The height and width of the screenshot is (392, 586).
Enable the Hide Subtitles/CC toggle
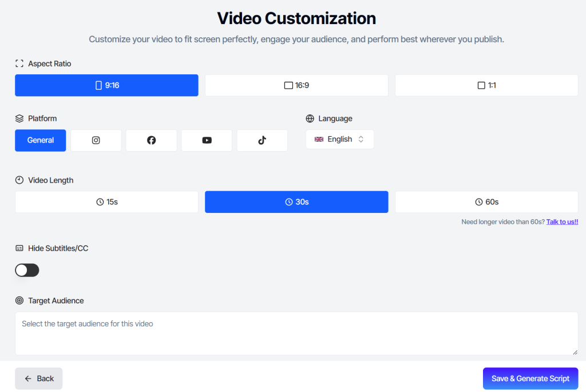coord(27,270)
